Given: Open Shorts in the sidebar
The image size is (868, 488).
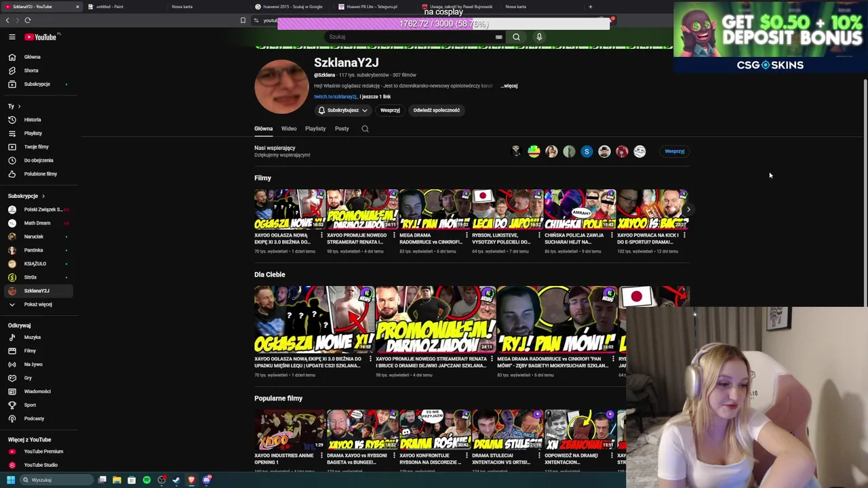Looking at the screenshot, I should click(x=31, y=70).
